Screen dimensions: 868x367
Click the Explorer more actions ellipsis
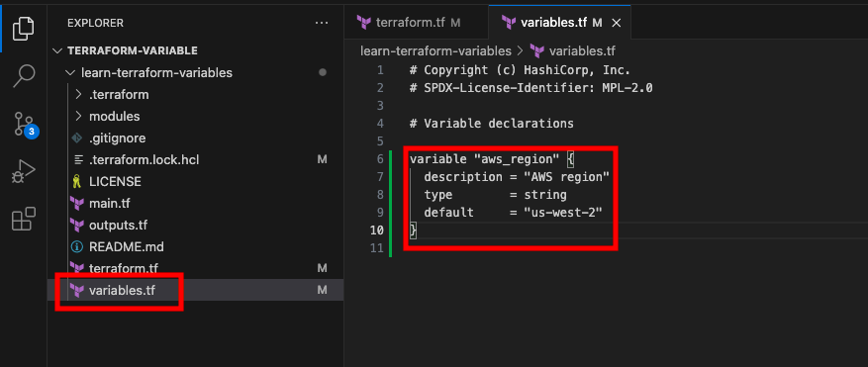(322, 24)
